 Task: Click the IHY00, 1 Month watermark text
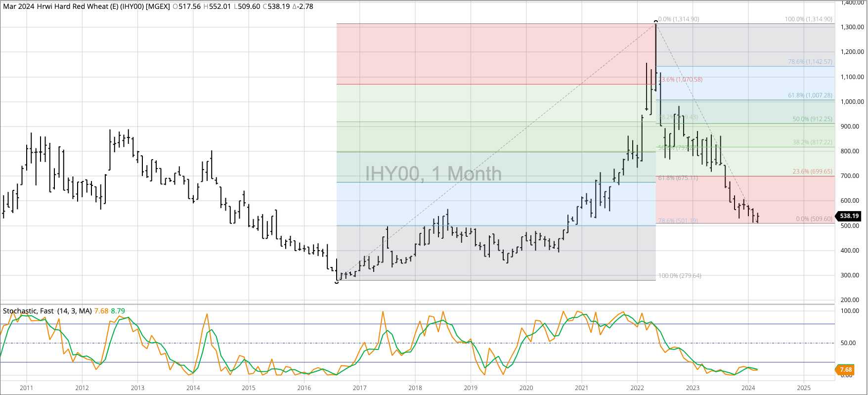coord(433,174)
